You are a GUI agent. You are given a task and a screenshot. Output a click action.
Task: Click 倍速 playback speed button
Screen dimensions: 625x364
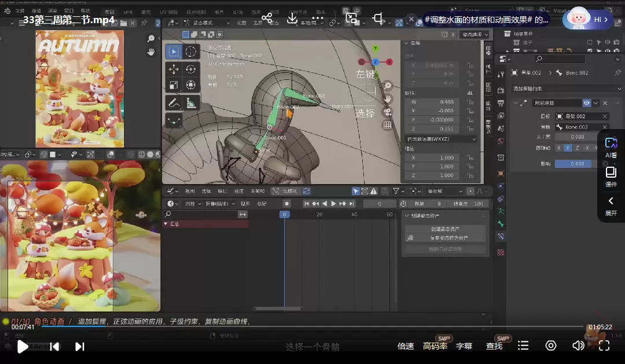coord(405,346)
